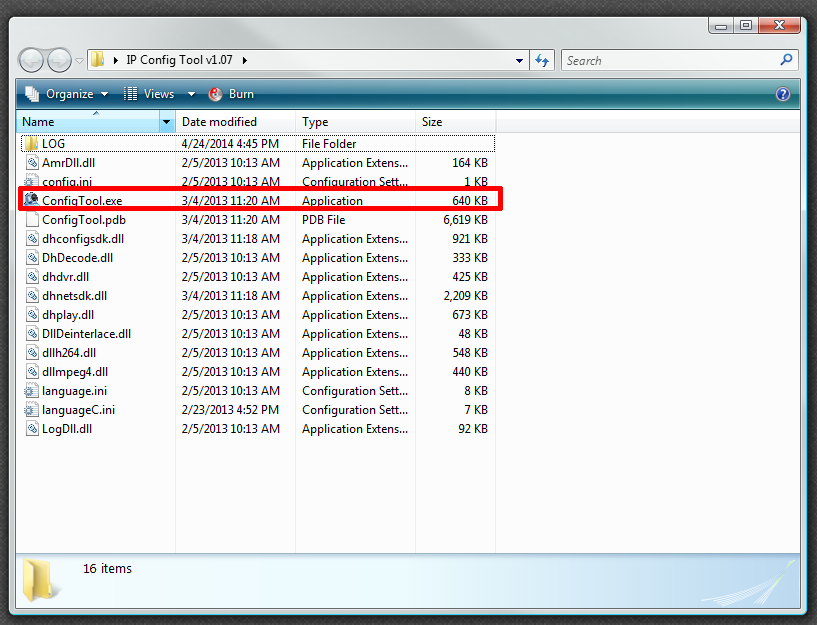Click the Refresh icon beside address bar
817x625 pixels.
(542, 60)
